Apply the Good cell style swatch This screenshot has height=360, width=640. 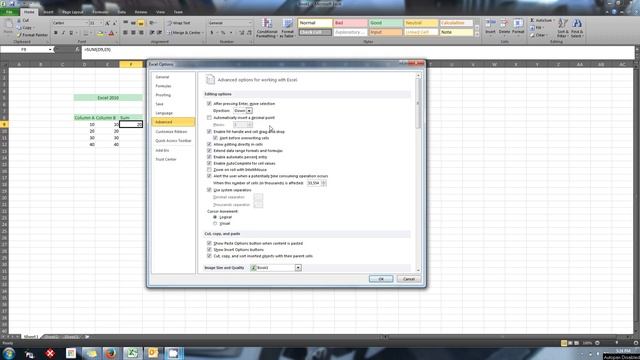pyautogui.click(x=385, y=23)
